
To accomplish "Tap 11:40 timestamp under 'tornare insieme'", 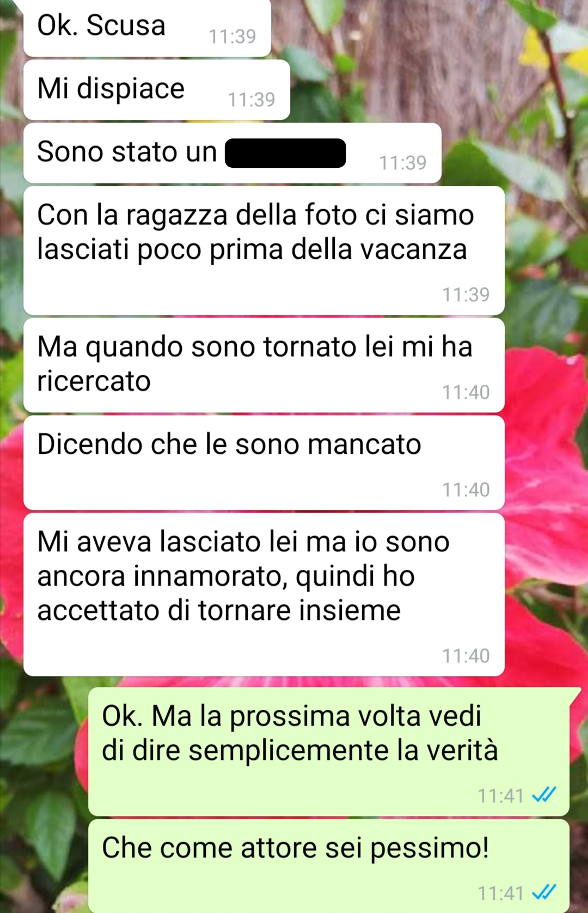I will coord(466,656).
